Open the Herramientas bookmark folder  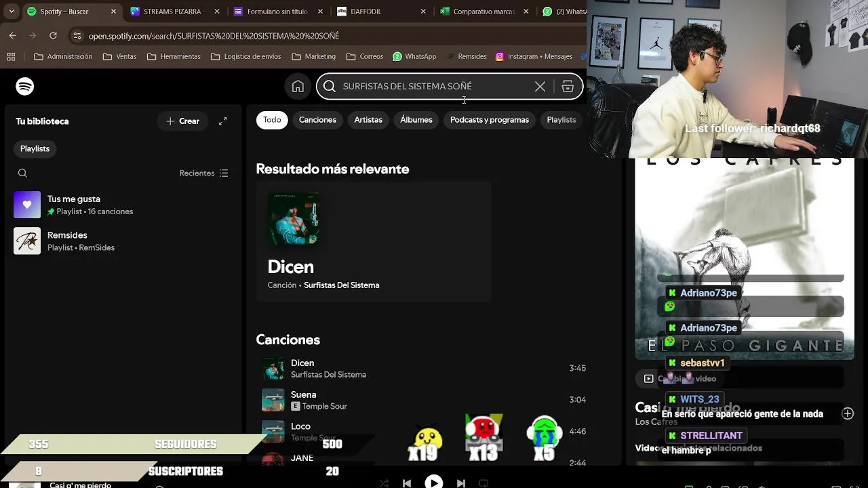click(x=174, y=56)
